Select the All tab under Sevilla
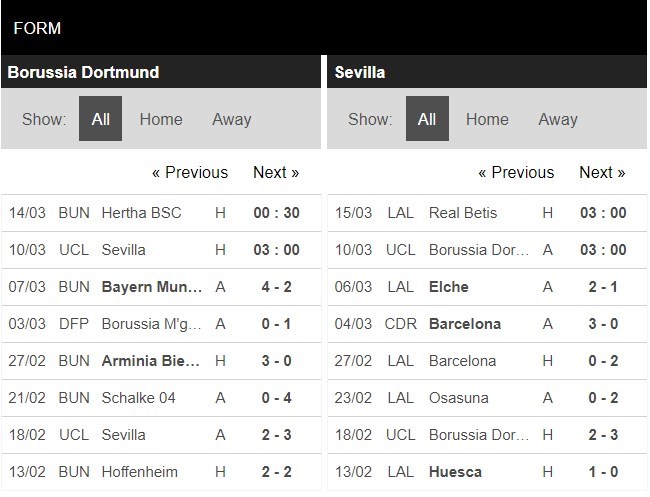Screen dimensions: 650x497 (x=427, y=119)
